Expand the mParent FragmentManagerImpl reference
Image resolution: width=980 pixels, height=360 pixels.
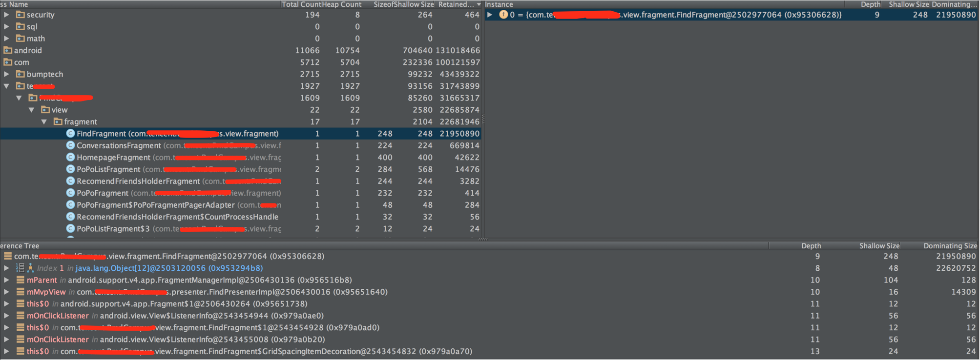click(7, 280)
